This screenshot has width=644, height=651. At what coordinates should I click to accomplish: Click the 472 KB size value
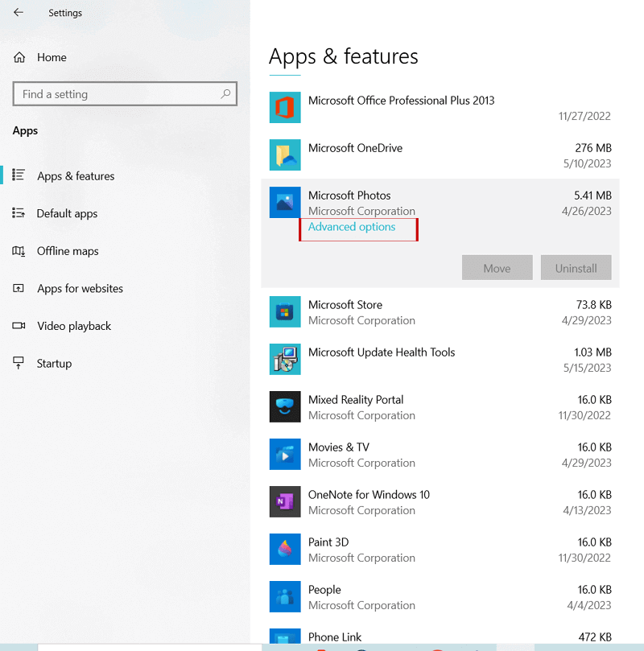pos(595,637)
